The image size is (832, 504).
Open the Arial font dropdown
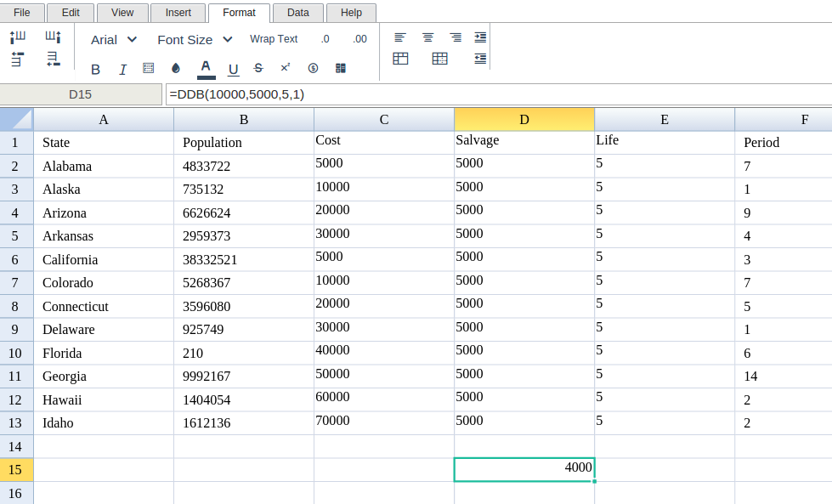point(114,40)
